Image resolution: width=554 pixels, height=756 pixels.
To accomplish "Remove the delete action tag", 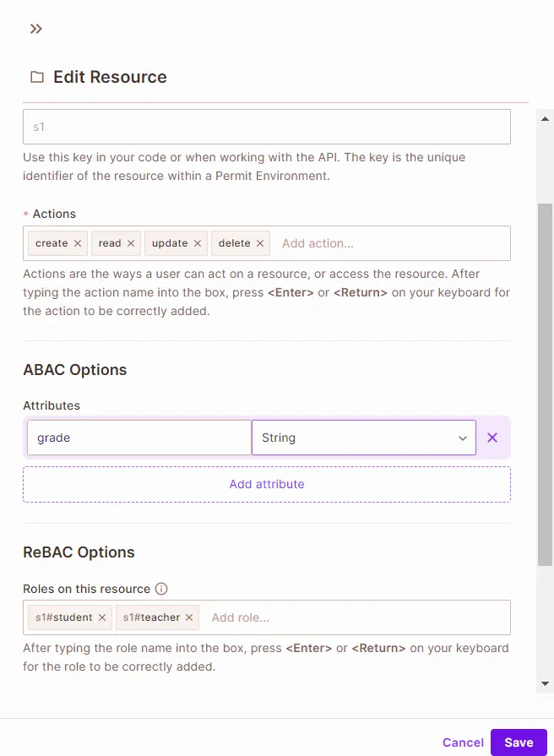I will pyautogui.click(x=260, y=243).
